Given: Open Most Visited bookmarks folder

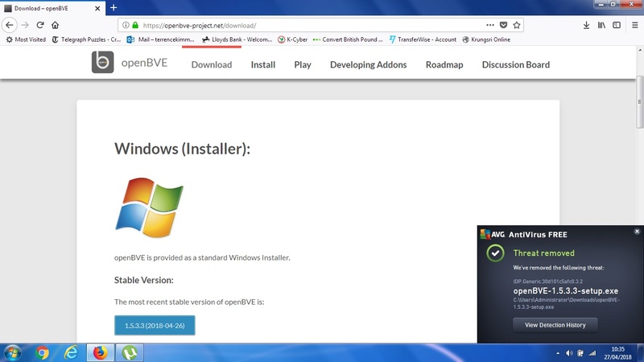Looking at the screenshot, I should 26,39.
